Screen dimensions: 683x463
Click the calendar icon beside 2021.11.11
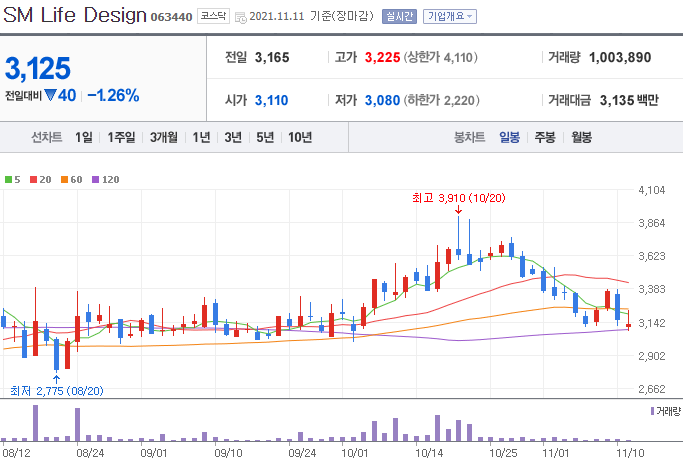(x=240, y=17)
